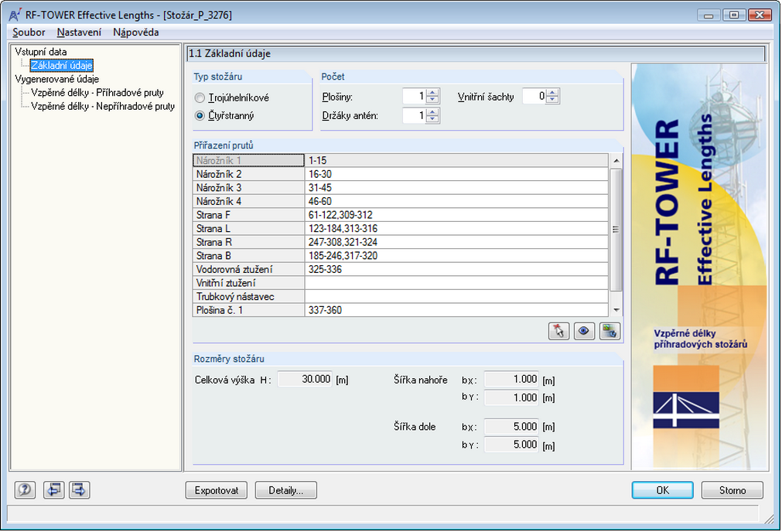
Task: Click the Exportovat button
Action: tap(217, 490)
